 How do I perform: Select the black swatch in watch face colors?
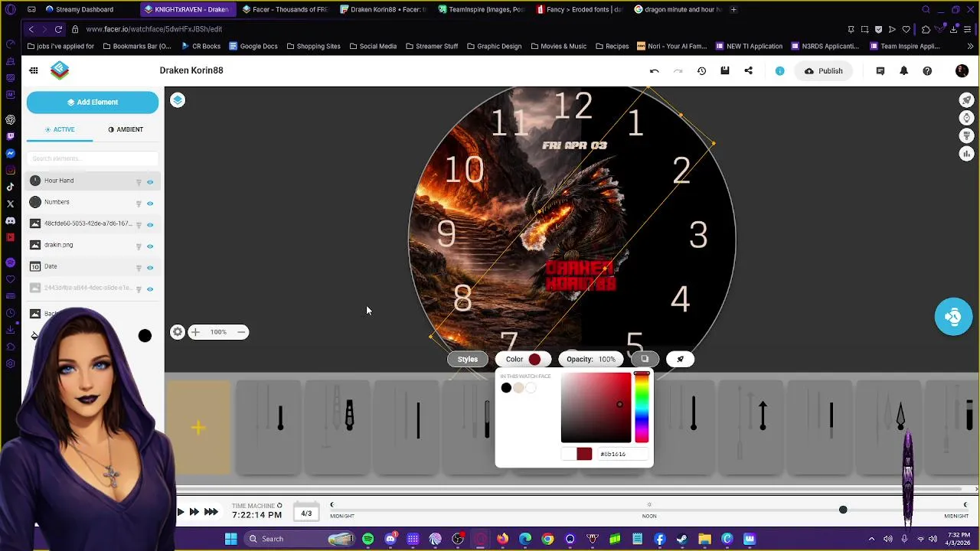pyautogui.click(x=506, y=388)
